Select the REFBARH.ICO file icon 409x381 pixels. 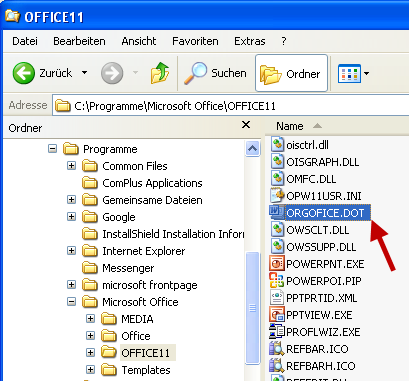click(x=277, y=366)
